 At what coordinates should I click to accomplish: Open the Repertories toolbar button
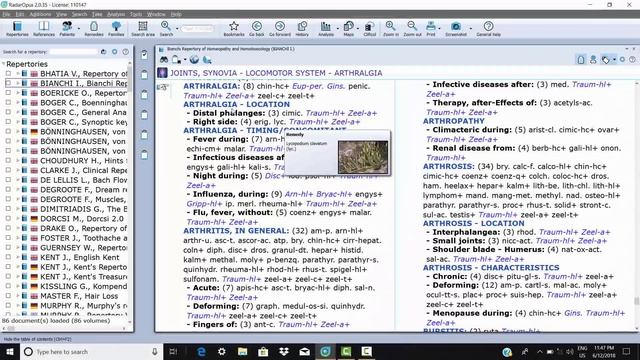coord(17,29)
